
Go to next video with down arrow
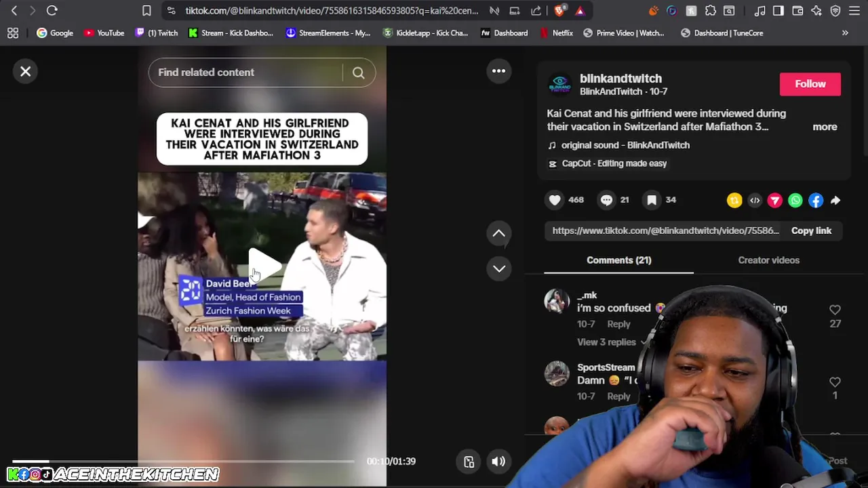(x=498, y=268)
